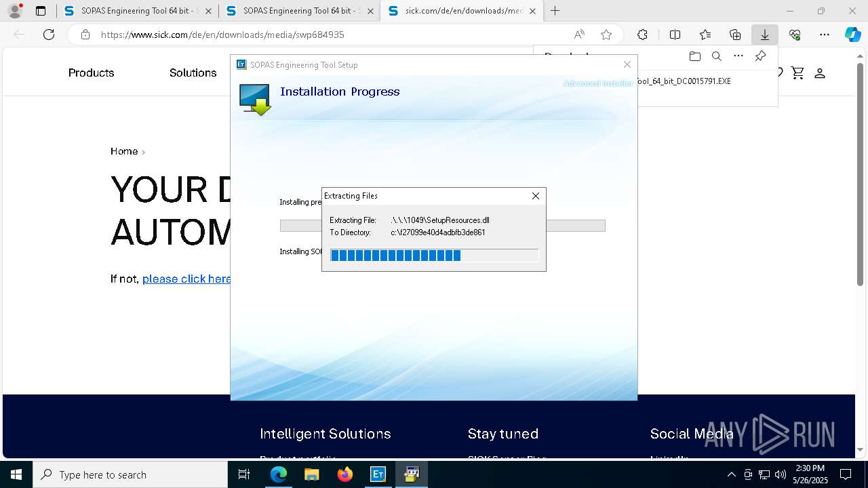Screen dimensions: 868x488
Task: Switch to first SOPAS Engineering Tool tab
Action: click(138, 11)
